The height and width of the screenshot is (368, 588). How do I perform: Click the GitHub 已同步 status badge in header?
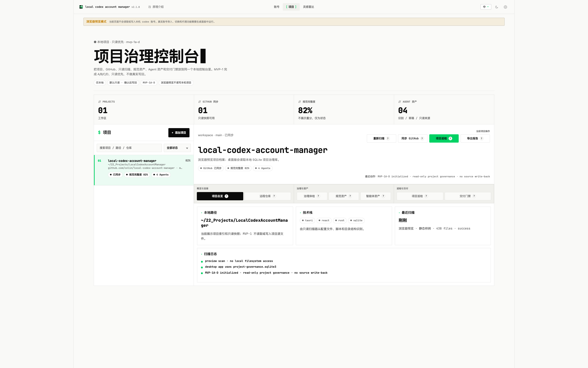click(211, 168)
